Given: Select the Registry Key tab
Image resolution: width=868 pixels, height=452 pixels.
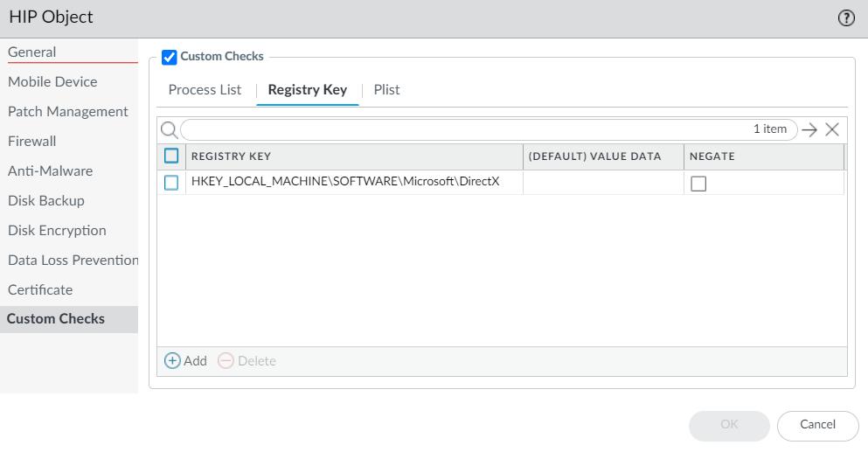Looking at the screenshot, I should pyautogui.click(x=308, y=90).
